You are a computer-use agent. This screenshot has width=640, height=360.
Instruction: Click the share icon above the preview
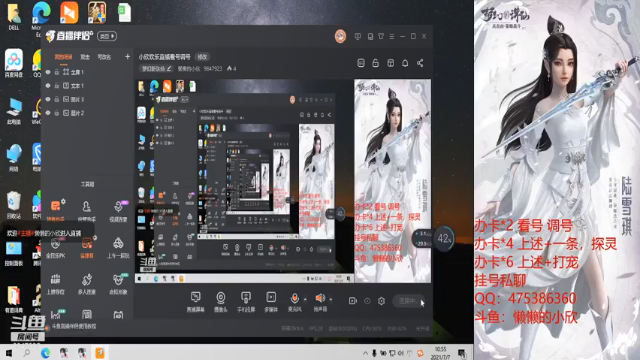tap(420, 63)
